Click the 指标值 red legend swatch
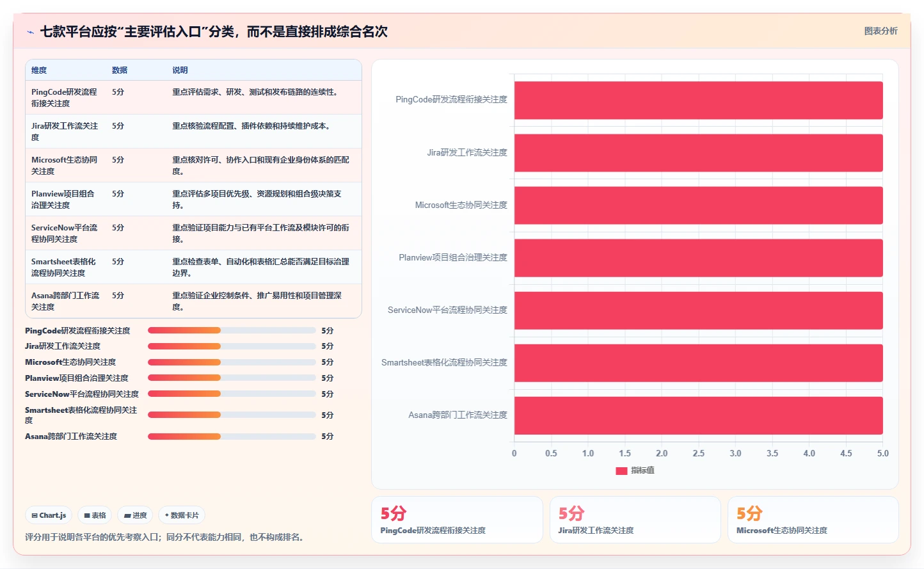This screenshot has width=924, height=569. click(621, 470)
